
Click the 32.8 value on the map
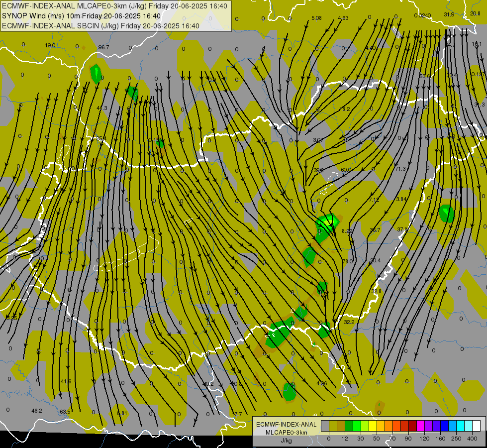376,291
